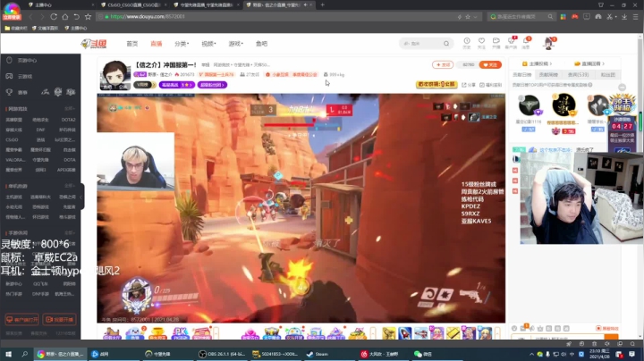Open the red gamepad extension icon

(574, 17)
